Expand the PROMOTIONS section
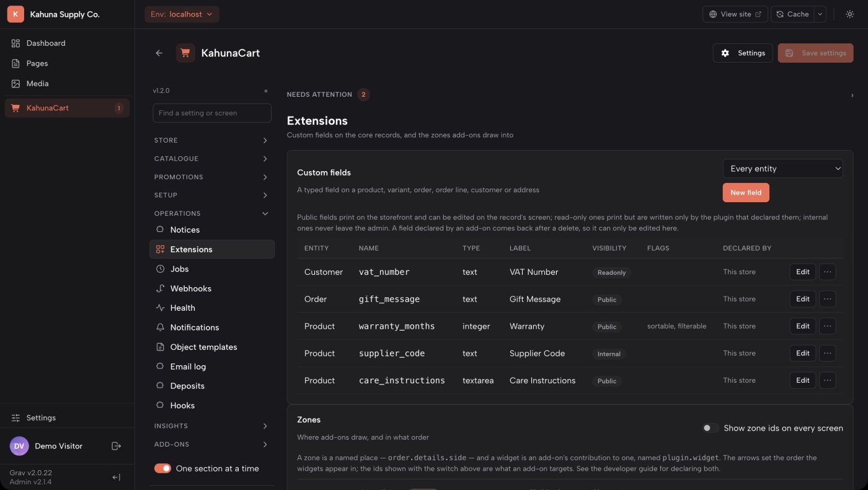The width and height of the screenshot is (868, 490). click(211, 177)
